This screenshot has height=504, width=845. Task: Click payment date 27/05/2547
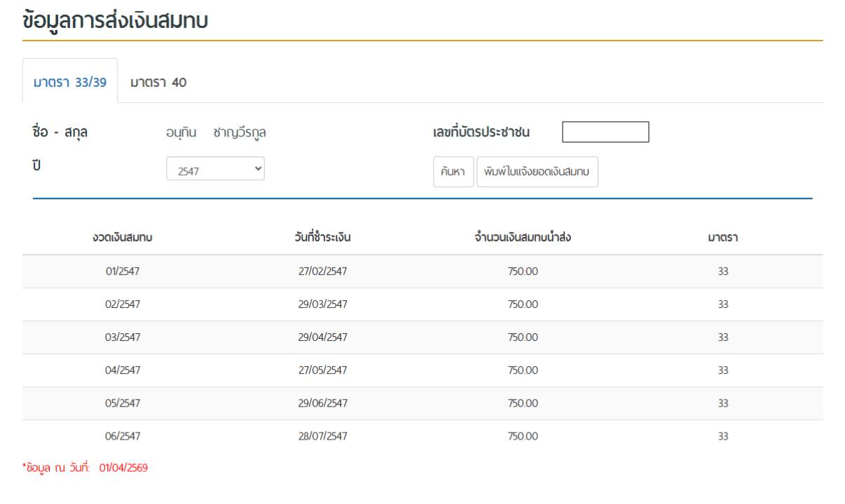point(322,370)
